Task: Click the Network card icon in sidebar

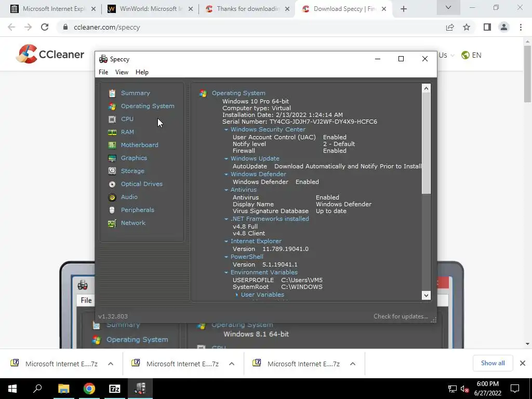Action: 112,223
